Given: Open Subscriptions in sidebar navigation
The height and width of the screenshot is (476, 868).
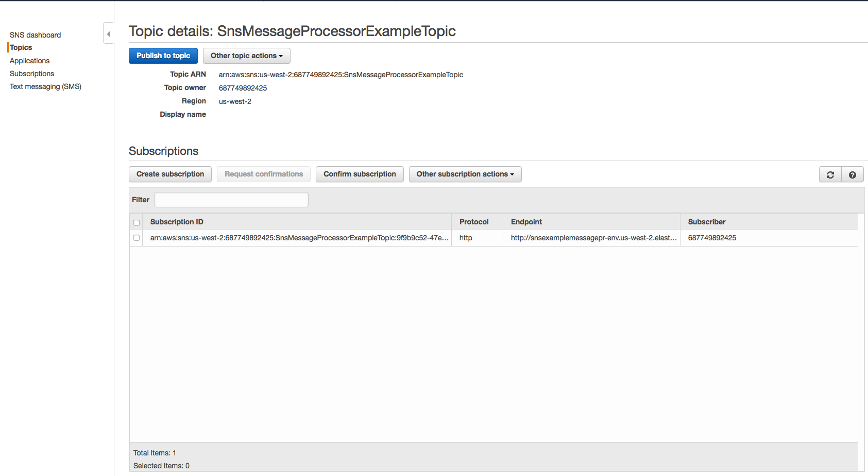Looking at the screenshot, I should (32, 74).
